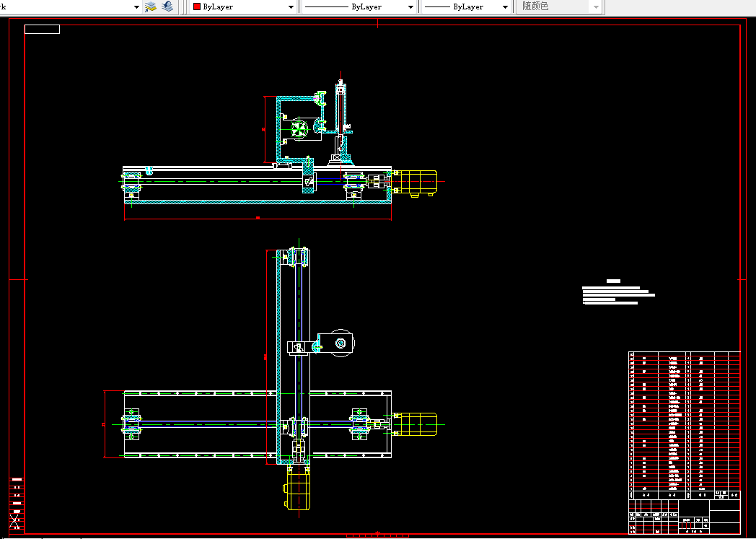Open the layer list dropdown arrow
Screen dimensions: 756x539
[136, 7]
